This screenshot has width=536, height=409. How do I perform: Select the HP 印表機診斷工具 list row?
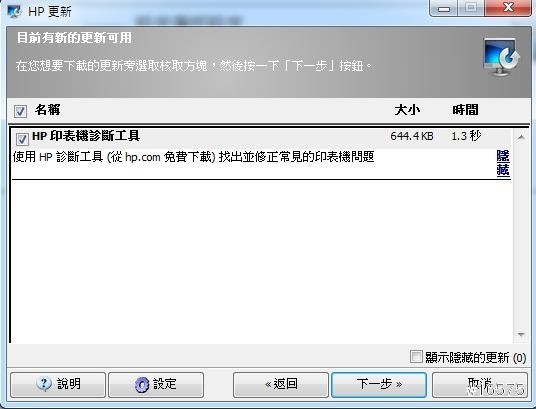pyautogui.click(x=262, y=153)
